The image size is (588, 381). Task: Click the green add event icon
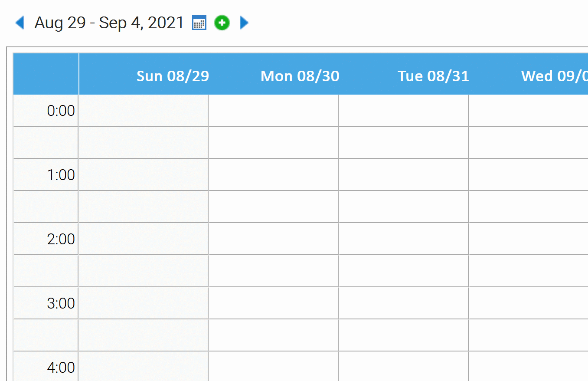click(x=222, y=23)
